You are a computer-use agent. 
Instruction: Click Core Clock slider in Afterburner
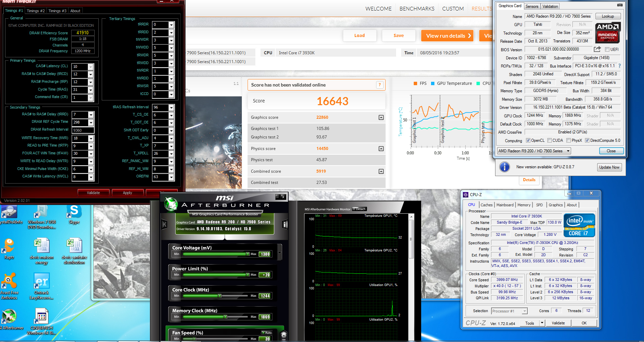tap(216, 296)
